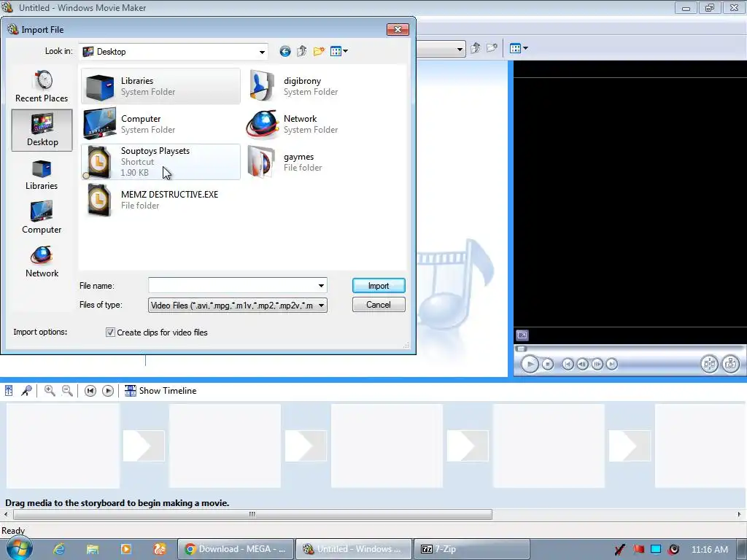747x560 pixels.
Task: Select Recent Places in sidebar
Action: pos(42,86)
